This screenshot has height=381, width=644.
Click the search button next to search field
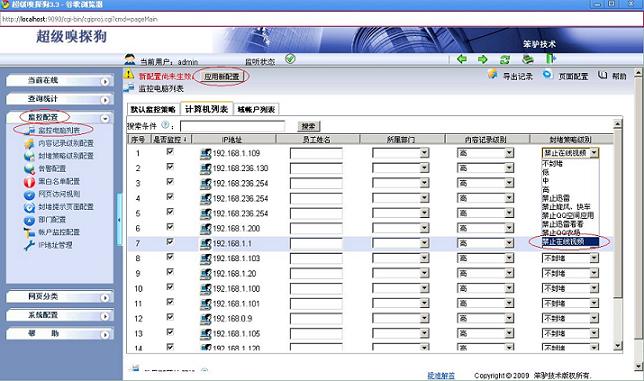[x=308, y=126]
